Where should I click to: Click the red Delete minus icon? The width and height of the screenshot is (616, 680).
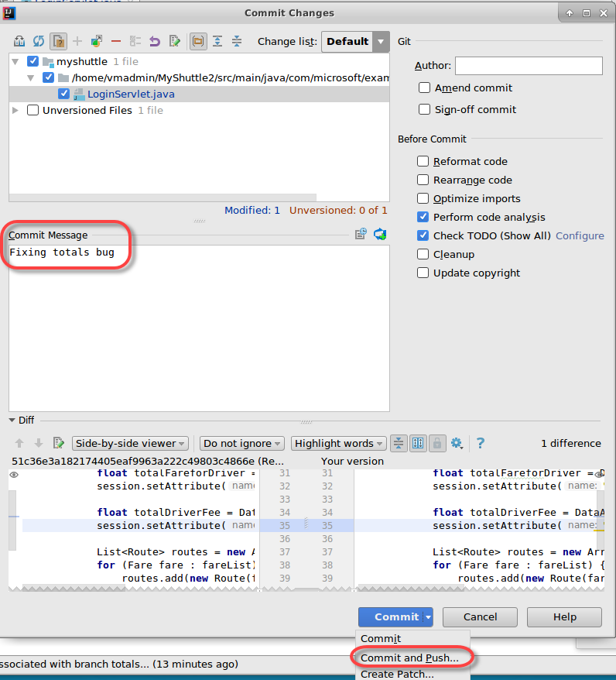115,41
